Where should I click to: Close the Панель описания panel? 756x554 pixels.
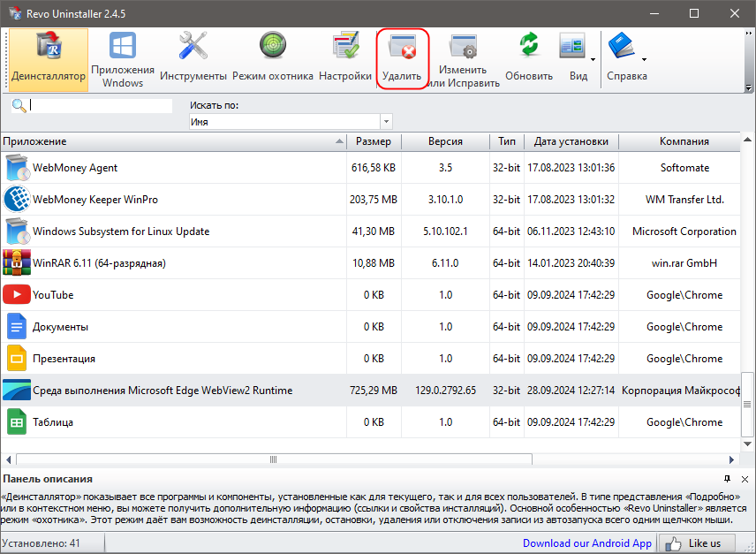pos(745,479)
